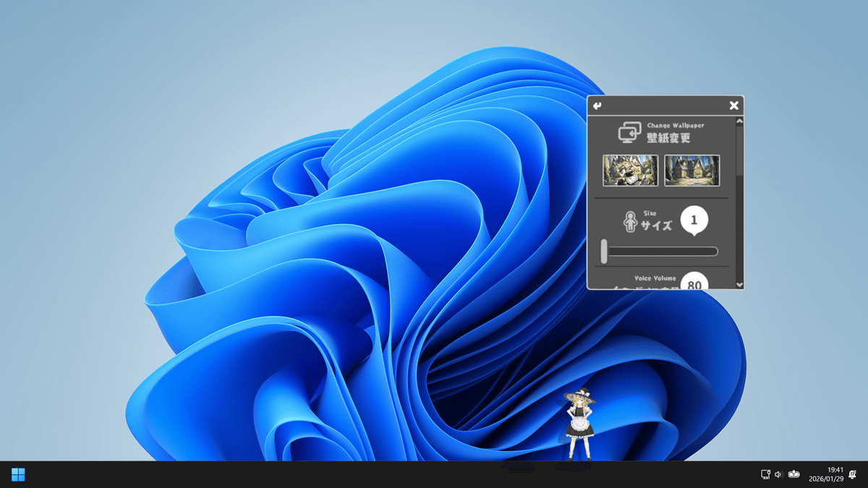This screenshot has height=488, width=868.
Task: Click the Change Wallpaper monitor icon
Action: (x=629, y=132)
